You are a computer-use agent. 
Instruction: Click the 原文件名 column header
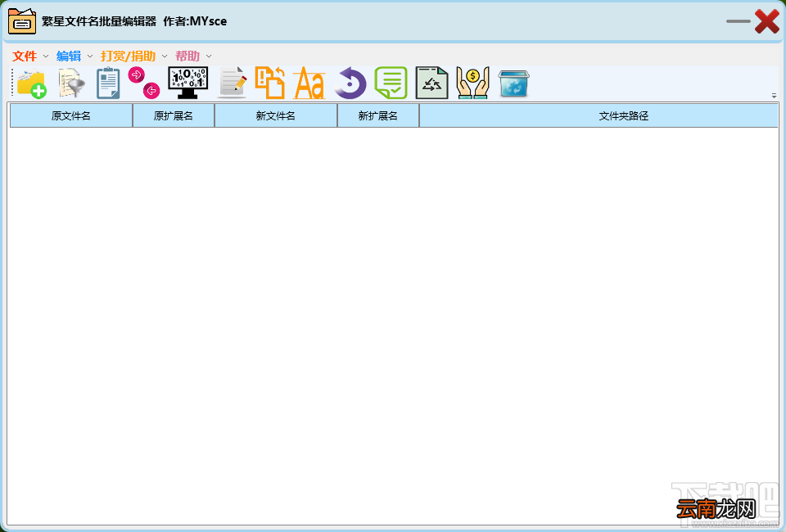71,115
